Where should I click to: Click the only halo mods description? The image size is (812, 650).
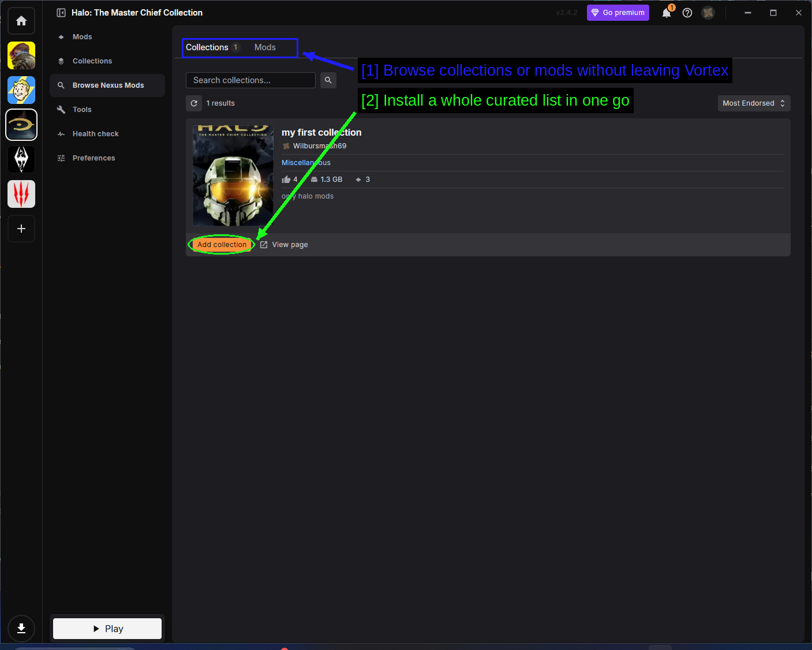[x=308, y=196]
